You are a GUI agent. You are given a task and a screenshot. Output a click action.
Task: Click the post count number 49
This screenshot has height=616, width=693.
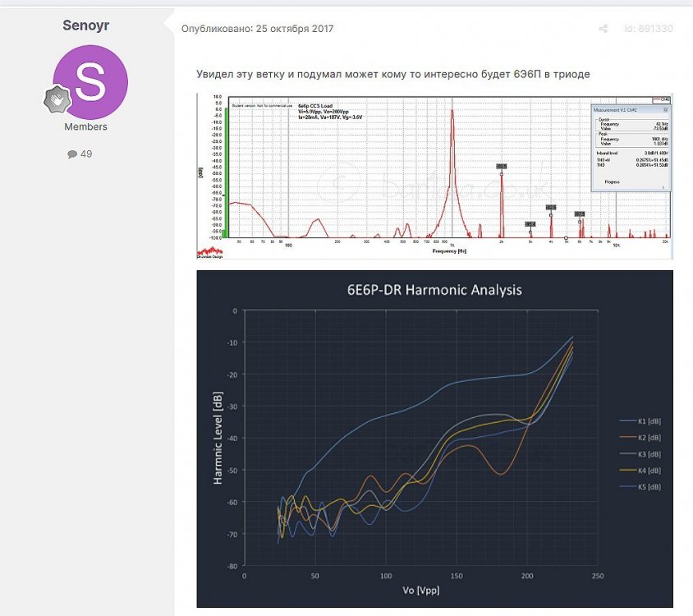pyautogui.click(x=86, y=154)
